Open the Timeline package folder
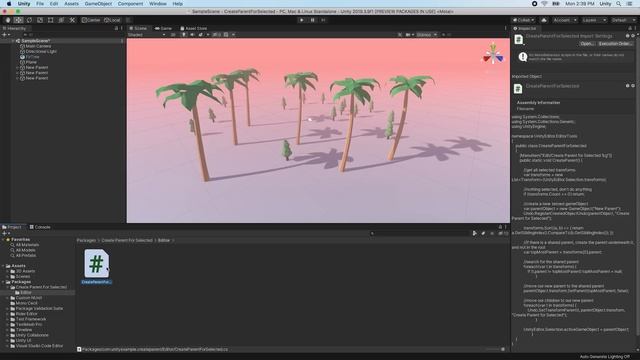This screenshot has width=640, height=360. [x=24, y=330]
